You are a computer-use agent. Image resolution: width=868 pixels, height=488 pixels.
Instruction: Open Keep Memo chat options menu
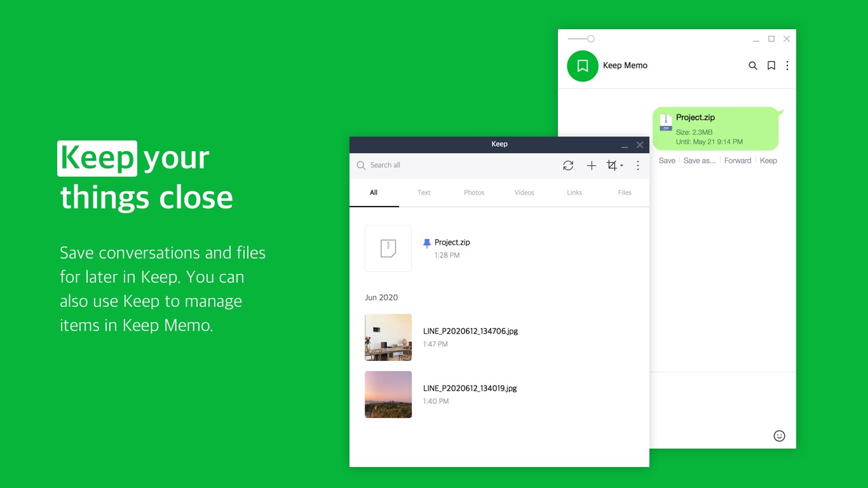coord(787,65)
